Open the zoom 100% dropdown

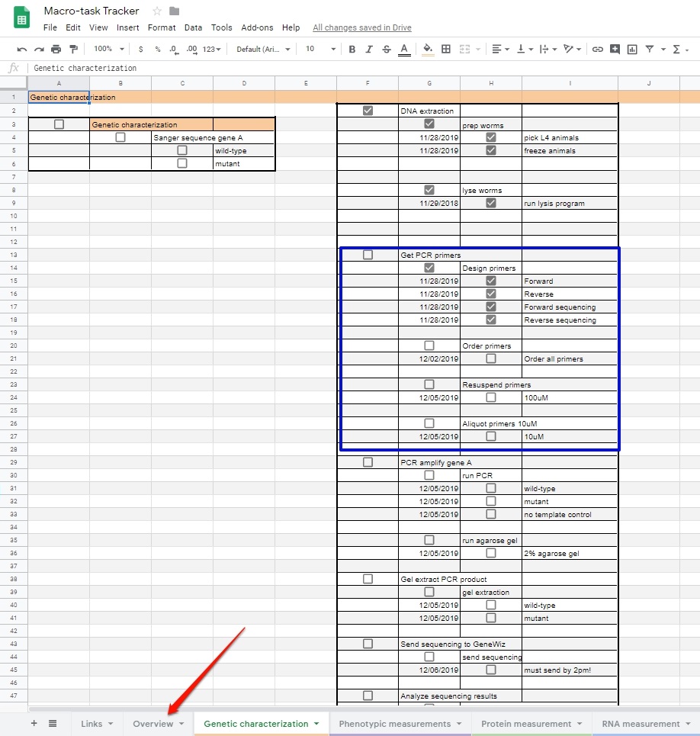tap(109, 49)
